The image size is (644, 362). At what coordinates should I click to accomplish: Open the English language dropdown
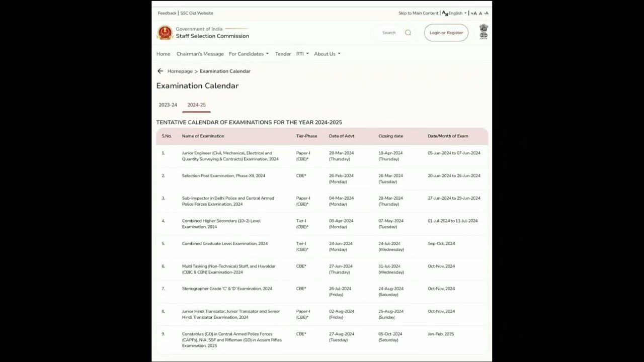click(x=457, y=13)
